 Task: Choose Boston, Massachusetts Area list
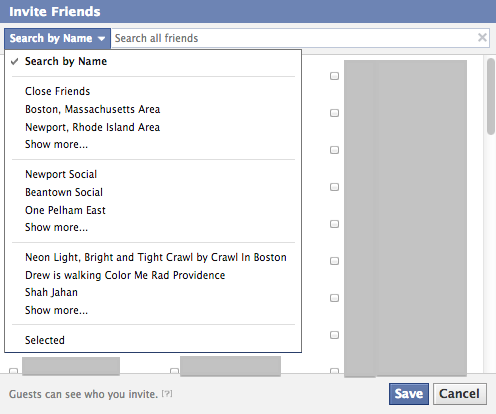coord(93,109)
